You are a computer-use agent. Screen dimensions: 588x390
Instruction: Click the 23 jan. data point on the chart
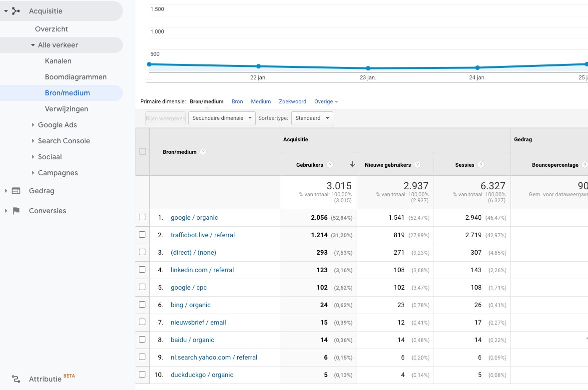tap(368, 68)
